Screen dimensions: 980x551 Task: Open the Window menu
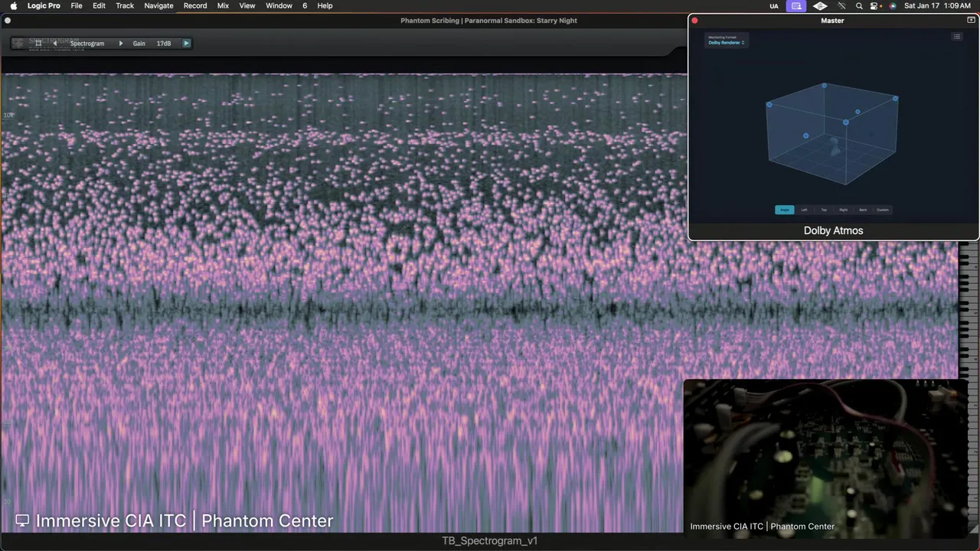[279, 5]
